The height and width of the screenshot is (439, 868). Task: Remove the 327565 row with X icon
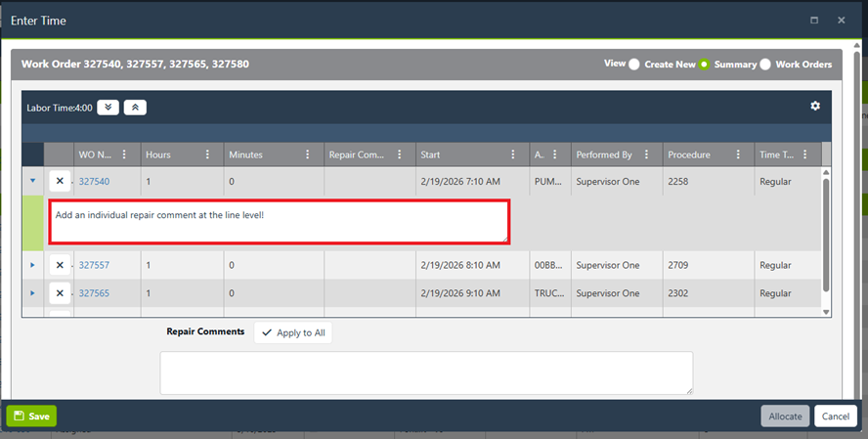pyautogui.click(x=60, y=293)
